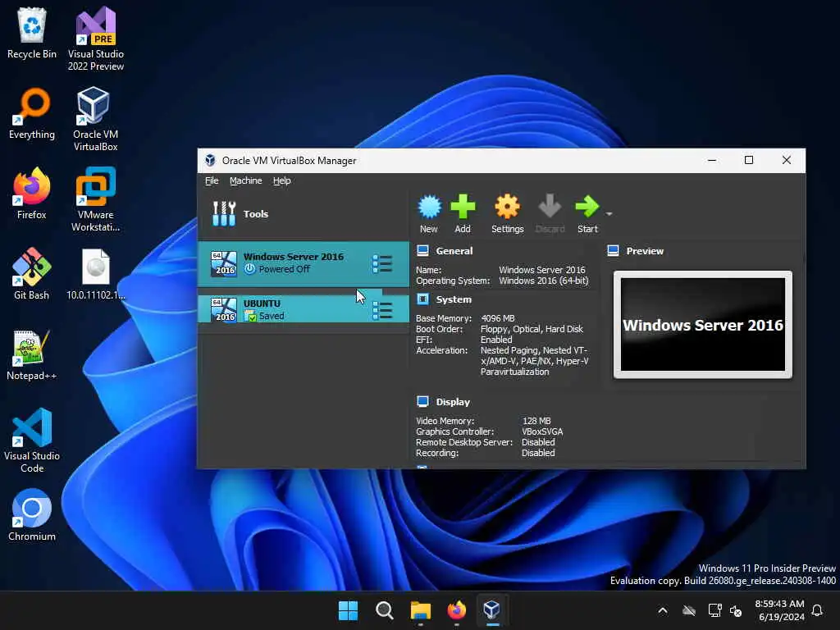
Task: Click the Notepad++ desktop shortcut
Action: pyautogui.click(x=32, y=354)
